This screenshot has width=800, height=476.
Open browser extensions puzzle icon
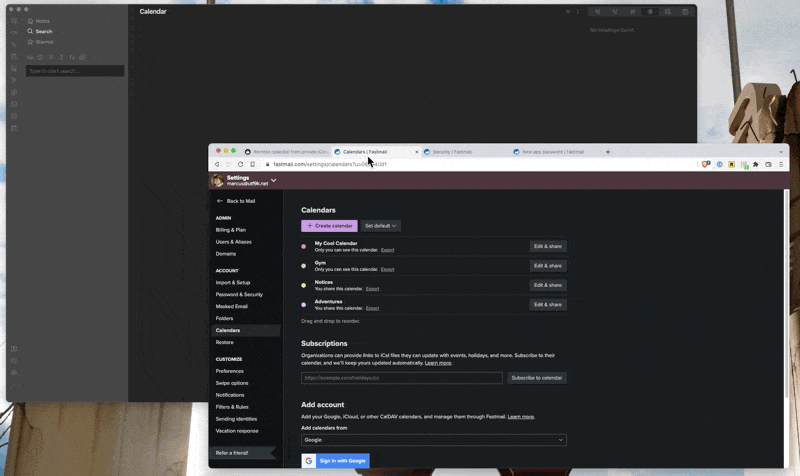756,164
